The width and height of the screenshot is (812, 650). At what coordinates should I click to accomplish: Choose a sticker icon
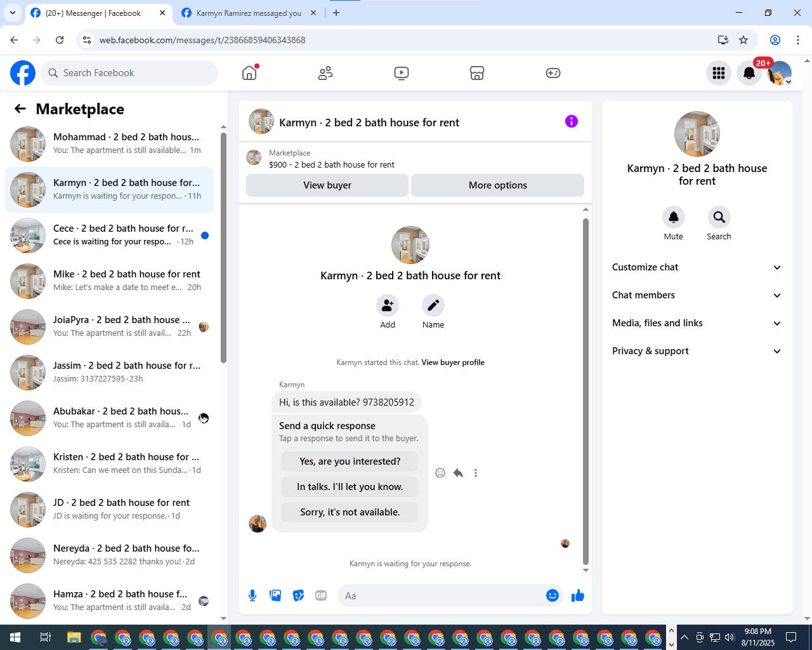coord(298,595)
